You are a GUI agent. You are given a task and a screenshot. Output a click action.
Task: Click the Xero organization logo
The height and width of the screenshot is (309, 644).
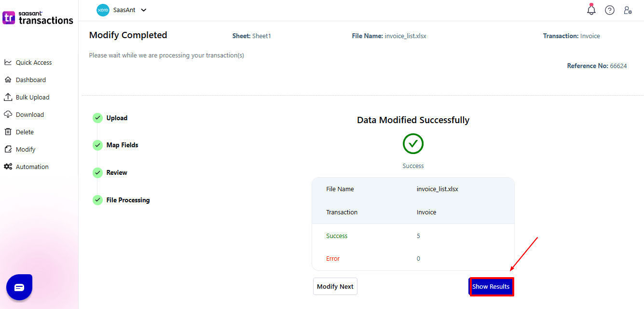click(103, 10)
